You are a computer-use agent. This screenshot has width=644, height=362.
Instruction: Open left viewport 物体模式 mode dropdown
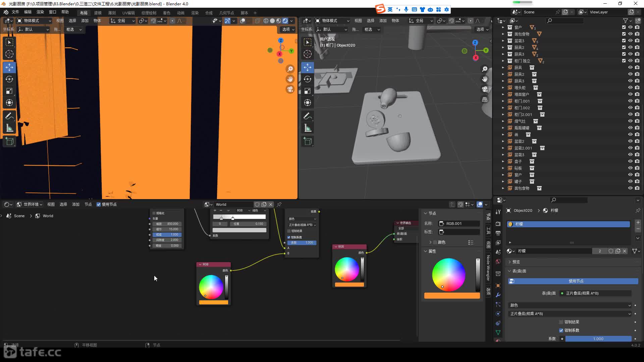(34, 21)
